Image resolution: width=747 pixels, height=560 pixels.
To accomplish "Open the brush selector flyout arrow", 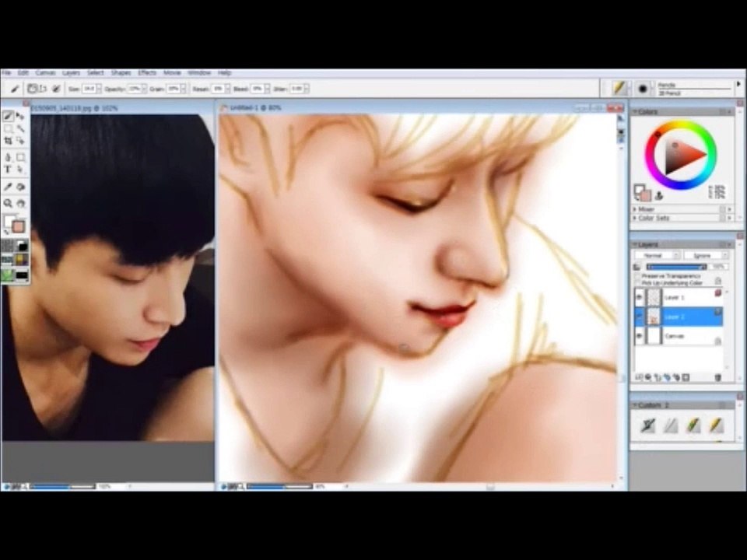I will [x=739, y=84].
